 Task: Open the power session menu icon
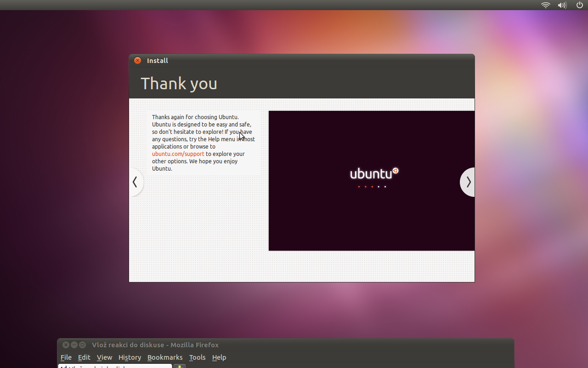click(x=580, y=5)
